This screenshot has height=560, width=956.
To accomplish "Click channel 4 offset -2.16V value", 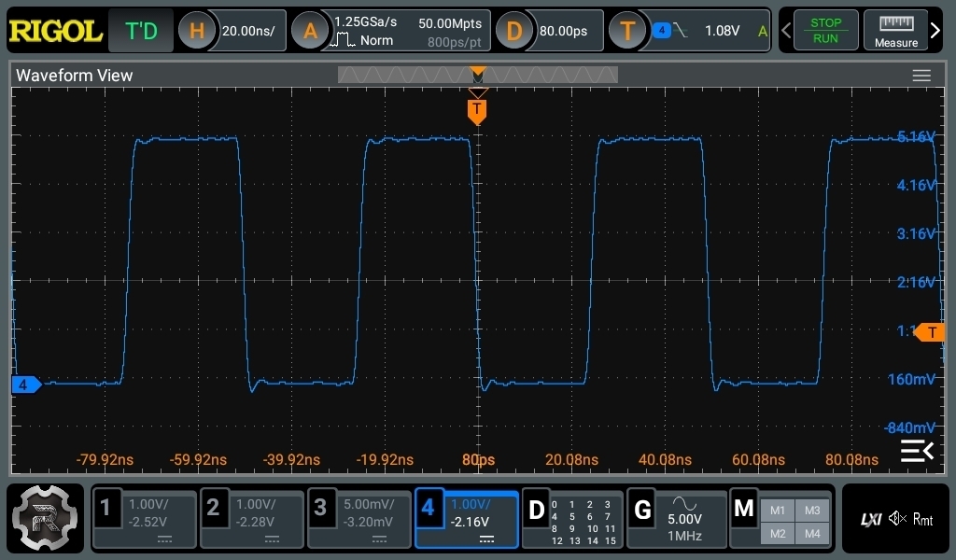I will [x=470, y=523].
